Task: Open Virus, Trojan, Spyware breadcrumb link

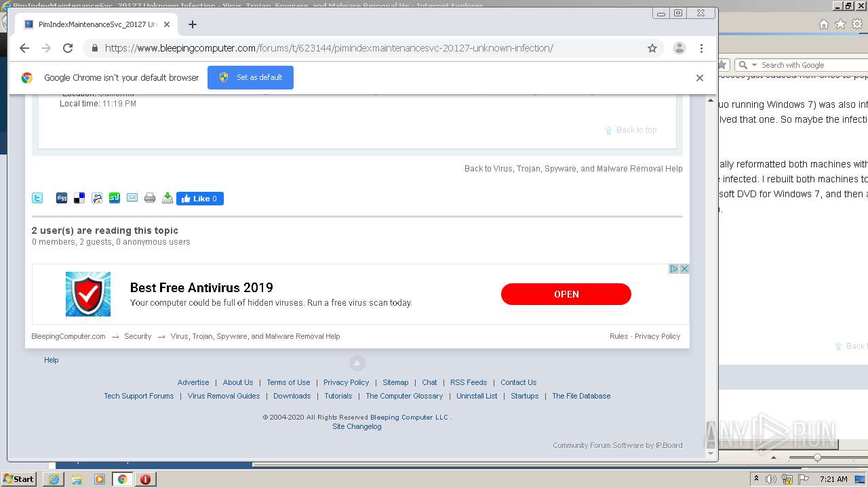Action: 255,336
